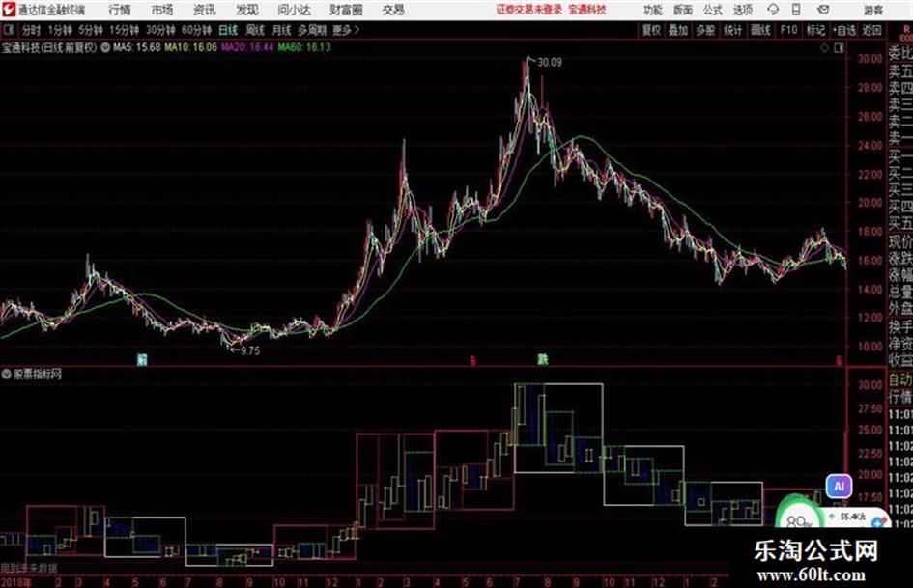Select the 日线 daily chart tab

point(228,30)
